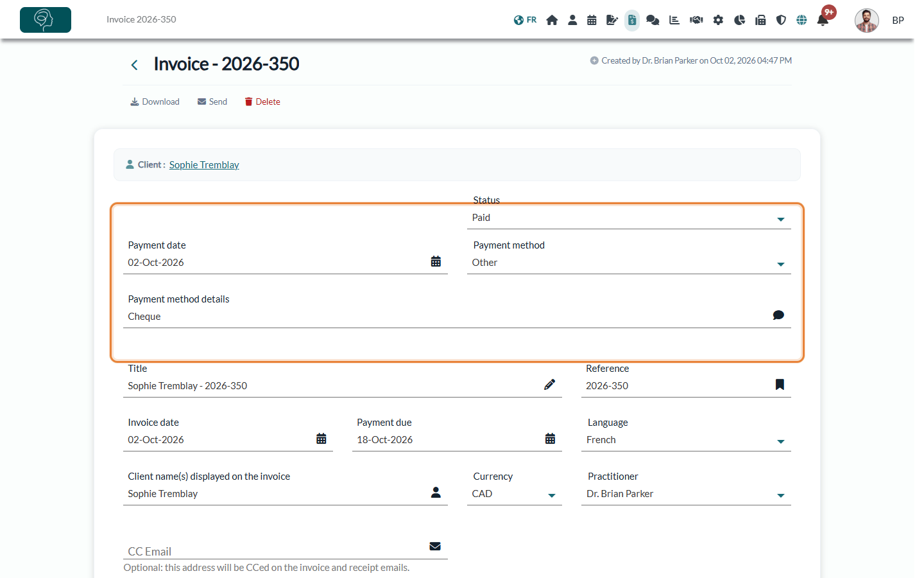Click the envelope icon in CC Email
924x578 pixels.
point(435,547)
